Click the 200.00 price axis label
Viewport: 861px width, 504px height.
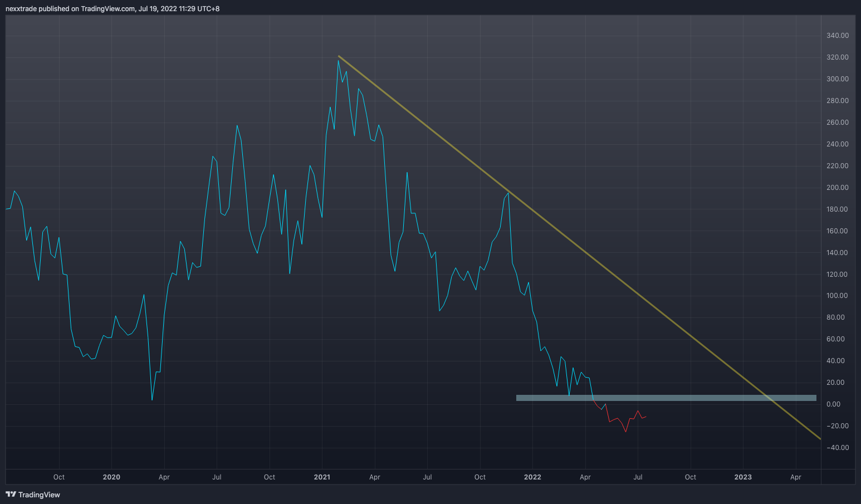coord(838,188)
